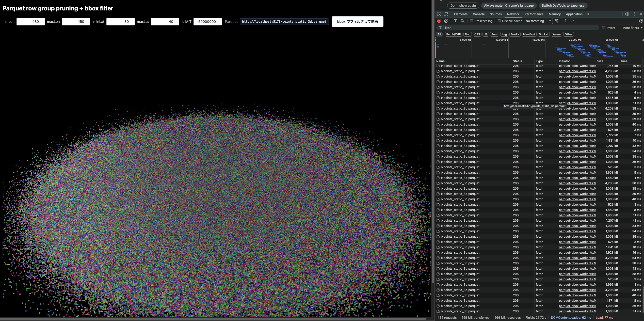Check the Invert filter checkbox

coord(604,28)
